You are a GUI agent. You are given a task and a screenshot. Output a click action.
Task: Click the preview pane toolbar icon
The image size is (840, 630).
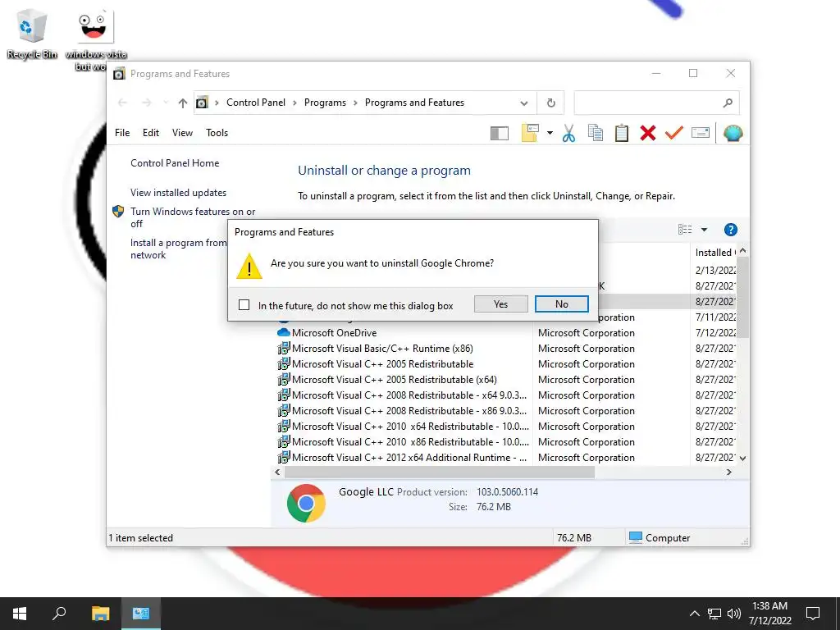499,133
